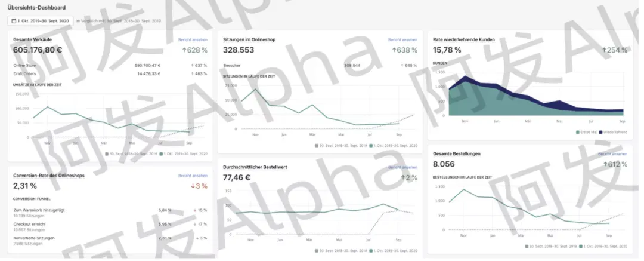Click the Zum Warenkorb hinzugefügt funnel row
The height and width of the screenshot is (261, 644).
point(110,213)
